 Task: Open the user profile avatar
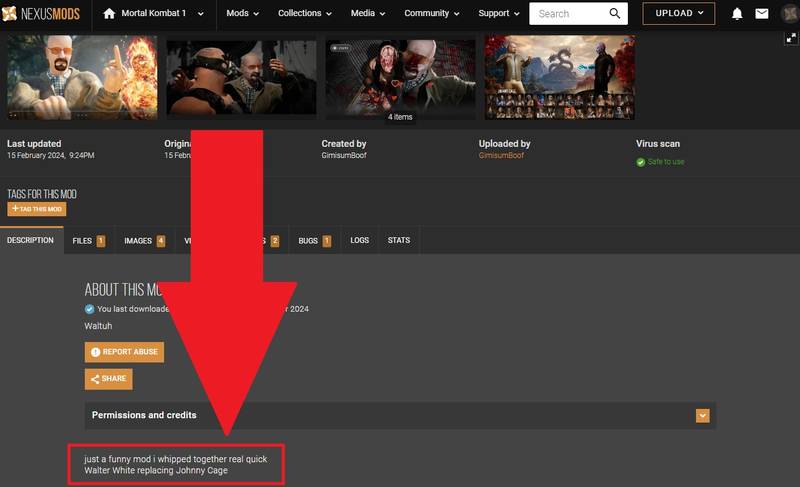790,14
